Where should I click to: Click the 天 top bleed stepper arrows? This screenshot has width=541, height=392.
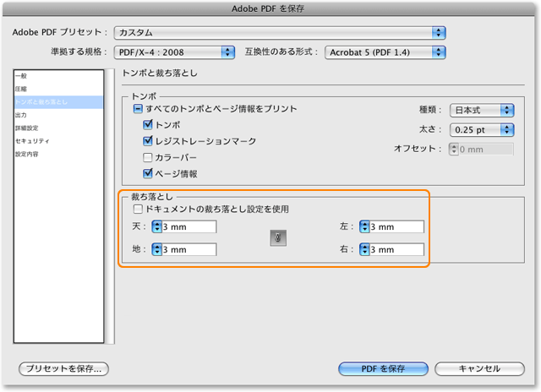pyautogui.click(x=156, y=226)
